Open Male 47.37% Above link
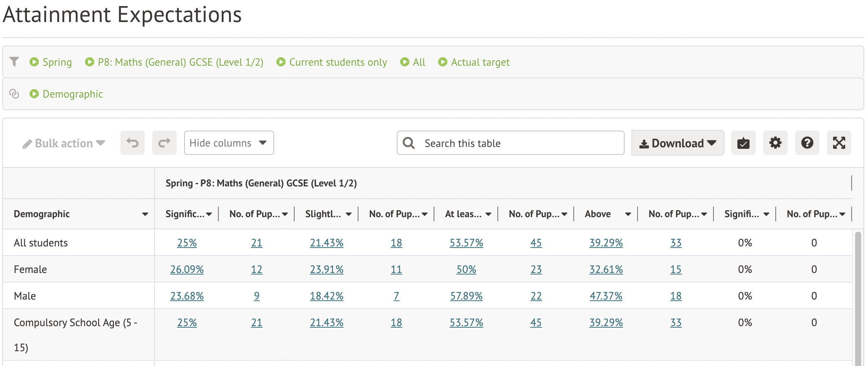This screenshot has width=868, height=366. pos(606,296)
